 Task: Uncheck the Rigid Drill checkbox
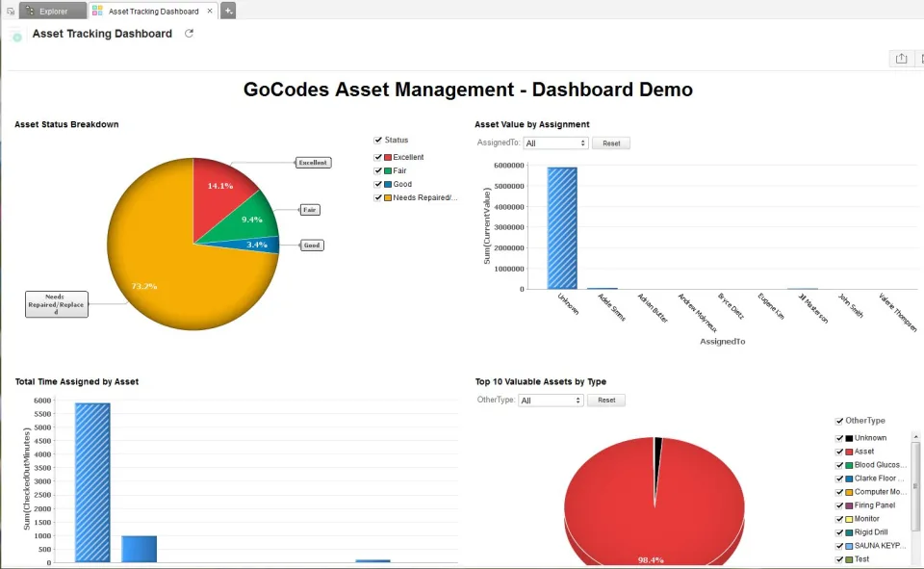pos(839,533)
